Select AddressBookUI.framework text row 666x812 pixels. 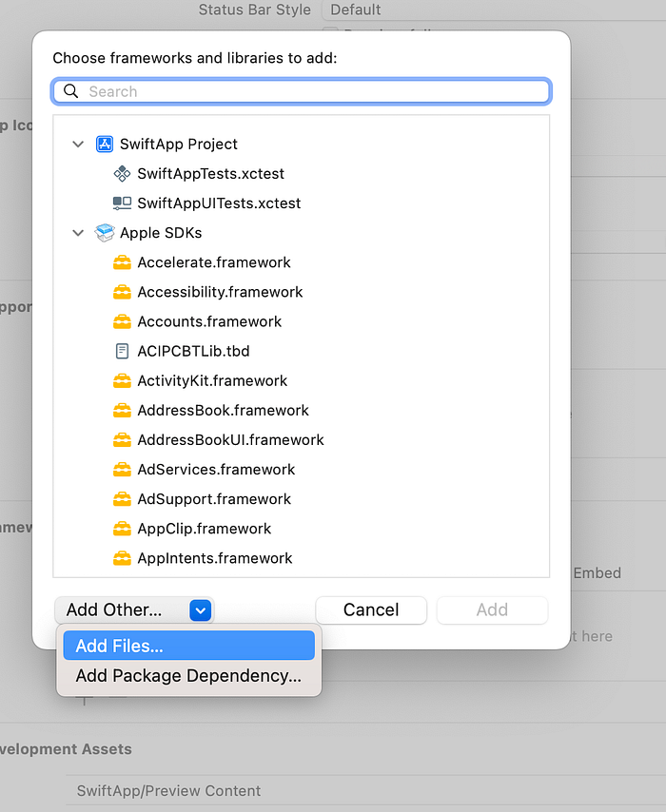coord(230,439)
